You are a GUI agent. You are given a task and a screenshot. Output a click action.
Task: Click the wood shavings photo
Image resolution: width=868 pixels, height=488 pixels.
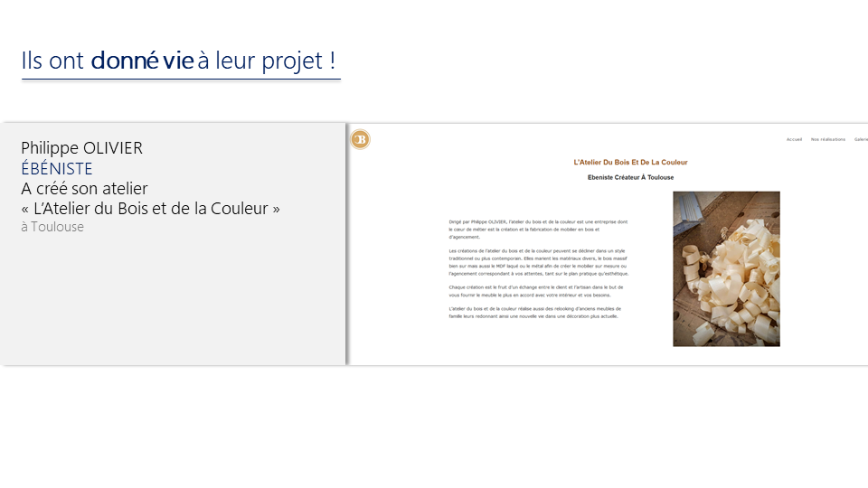point(726,269)
